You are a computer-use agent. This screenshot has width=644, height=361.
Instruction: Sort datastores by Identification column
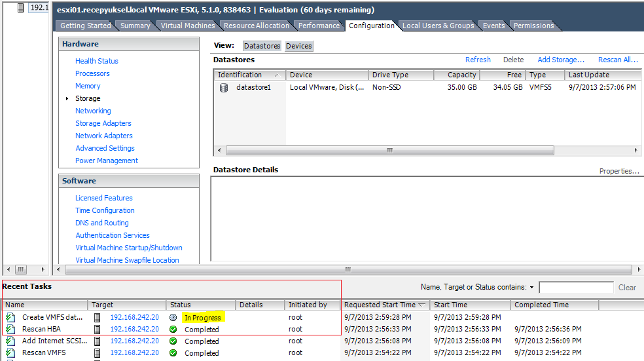tap(250, 75)
